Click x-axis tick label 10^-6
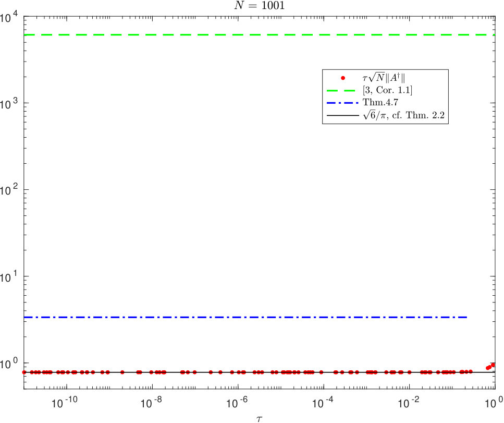 tap(237, 402)
